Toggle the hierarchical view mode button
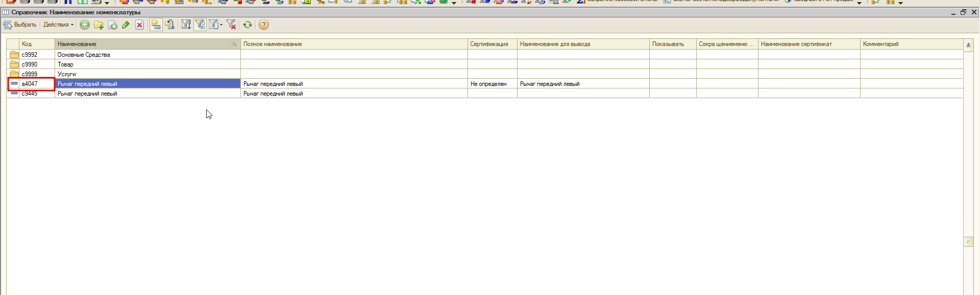This screenshot has width=980, height=295. pos(156,25)
